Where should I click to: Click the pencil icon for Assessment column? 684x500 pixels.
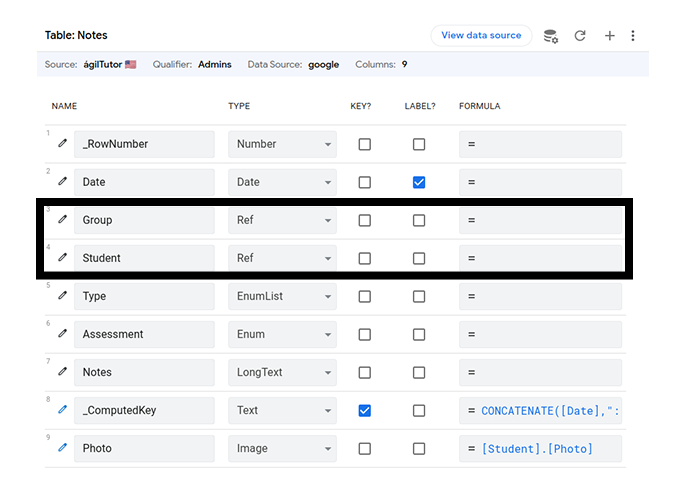[x=62, y=334]
